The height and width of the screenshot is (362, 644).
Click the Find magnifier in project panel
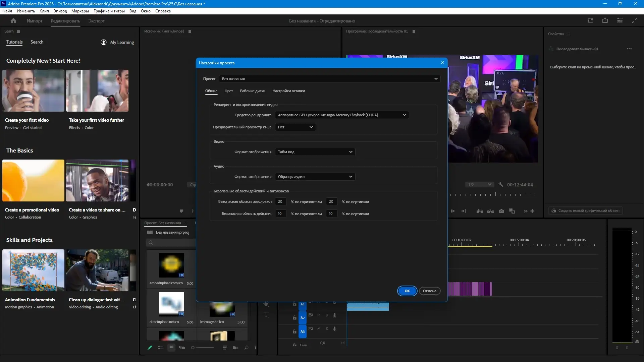(247, 348)
